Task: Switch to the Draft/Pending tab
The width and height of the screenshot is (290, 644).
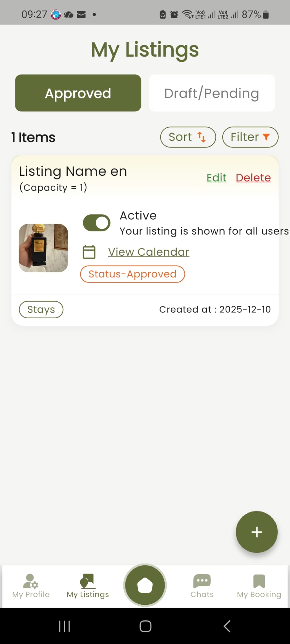Action: coord(212,93)
